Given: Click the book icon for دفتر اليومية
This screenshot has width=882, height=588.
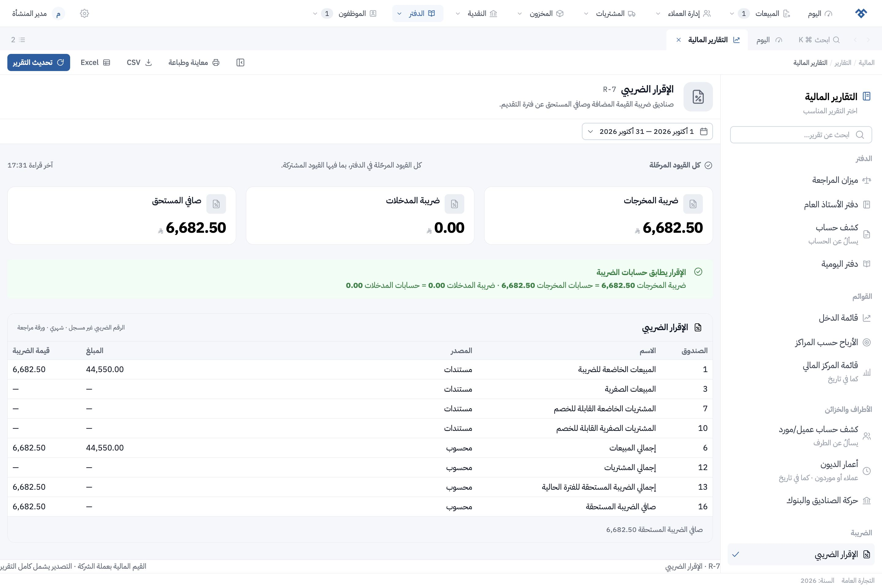Looking at the screenshot, I should pyautogui.click(x=866, y=264).
